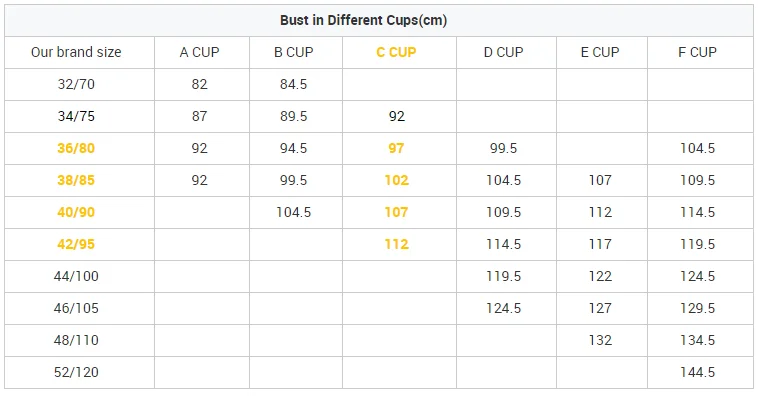
Task: Click the 124.5 value in D CUP column
Action: (503, 308)
